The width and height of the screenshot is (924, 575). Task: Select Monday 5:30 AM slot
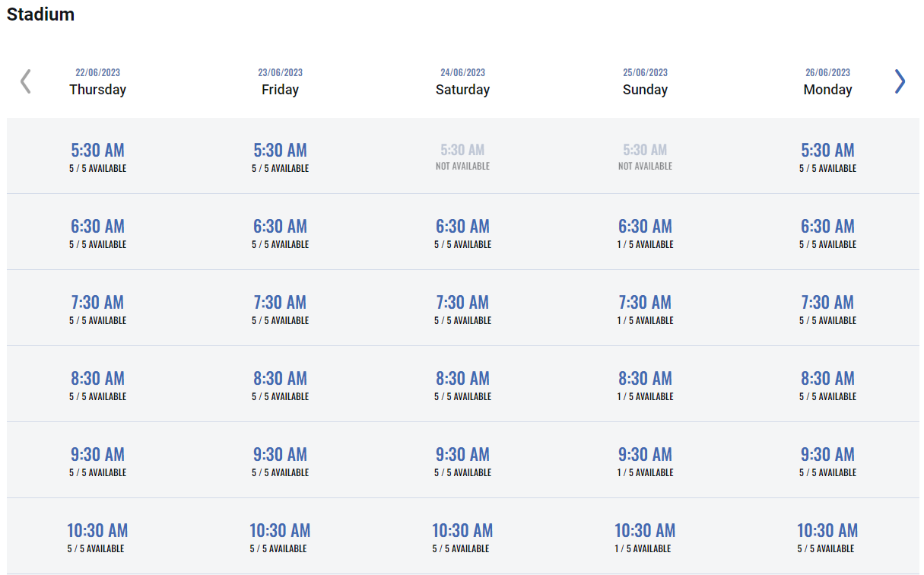point(827,155)
